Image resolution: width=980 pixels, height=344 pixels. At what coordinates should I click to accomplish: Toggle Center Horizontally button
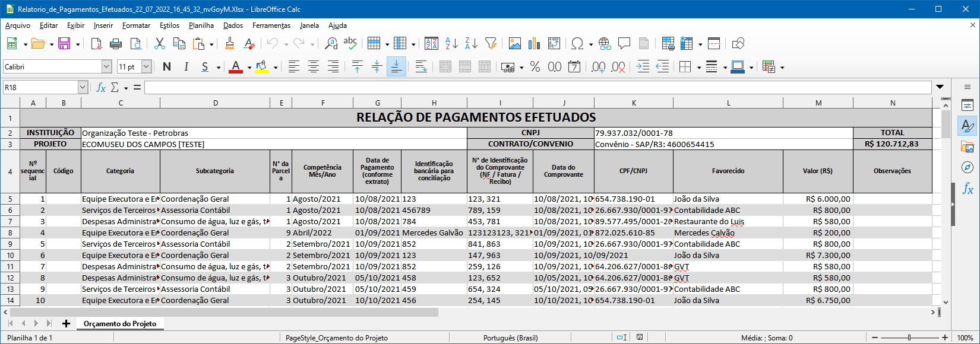tap(314, 67)
